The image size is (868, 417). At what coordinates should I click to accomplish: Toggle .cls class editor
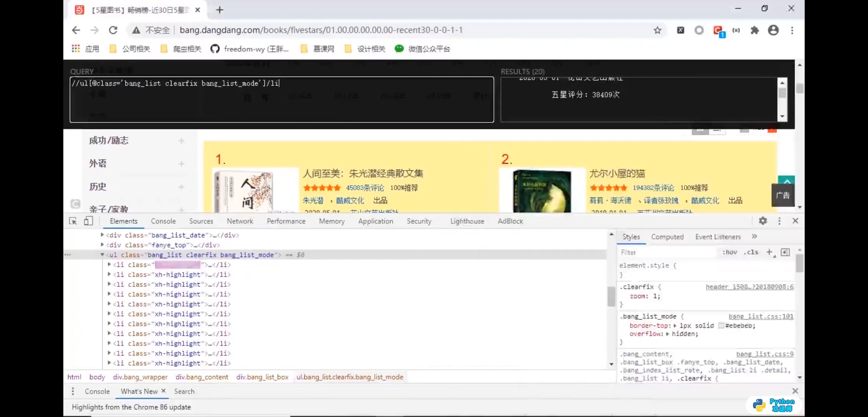pyautogui.click(x=751, y=252)
